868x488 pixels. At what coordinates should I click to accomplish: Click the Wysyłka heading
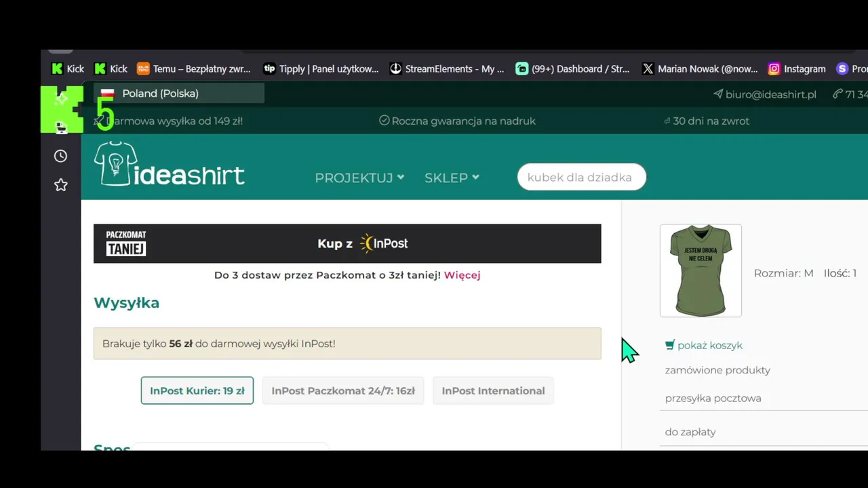click(127, 303)
